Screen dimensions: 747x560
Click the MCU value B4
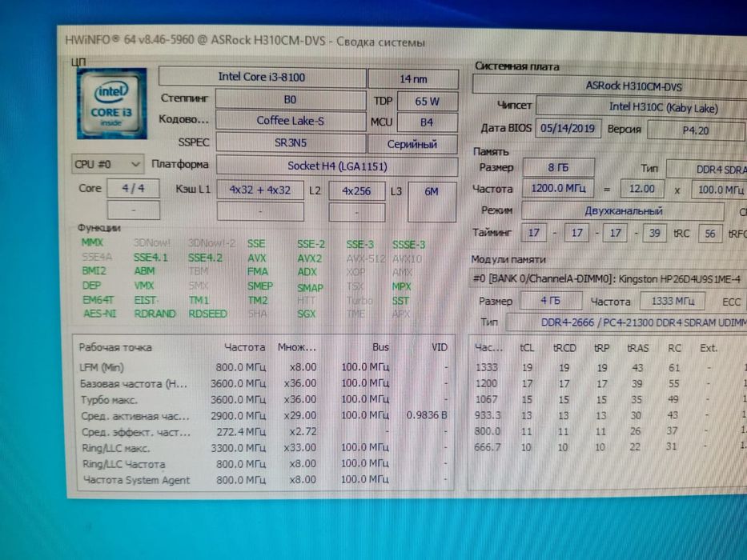tap(427, 122)
